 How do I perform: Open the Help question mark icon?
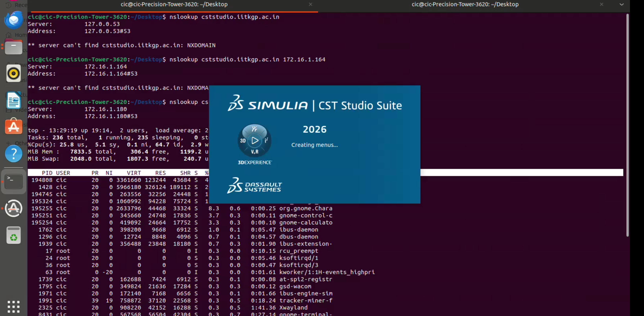tap(13, 154)
